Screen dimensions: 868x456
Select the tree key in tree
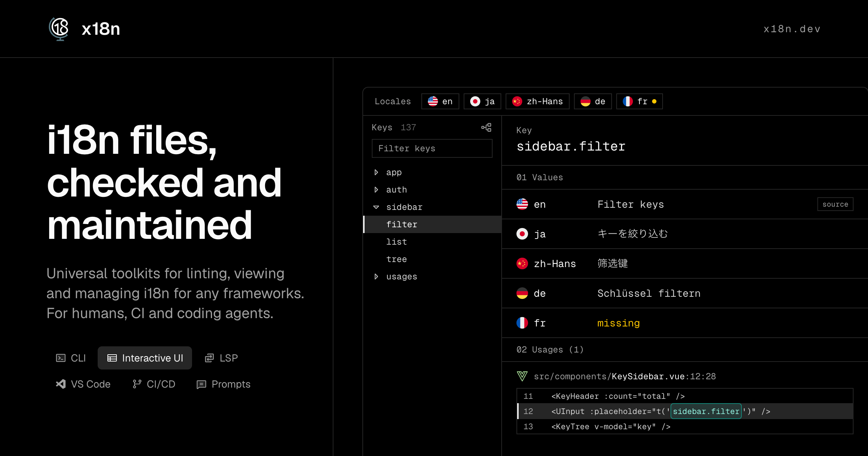(x=433, y=259)
